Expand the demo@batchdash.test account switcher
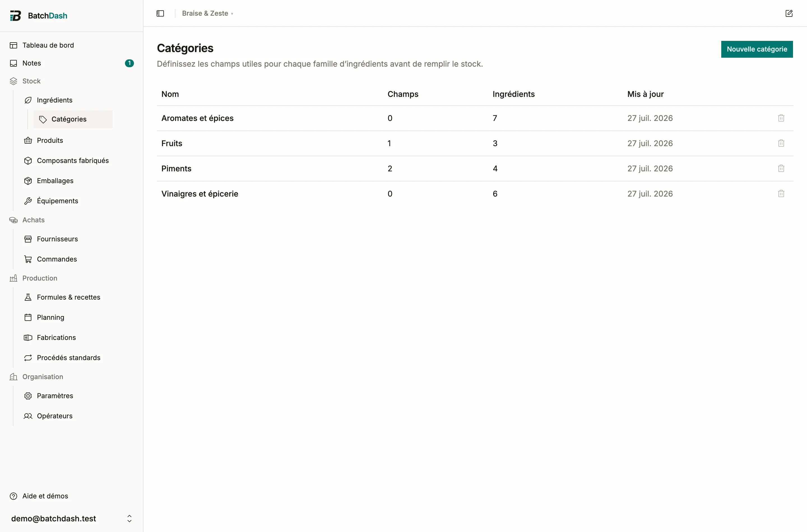807x532 pixels. click(71, 519)
